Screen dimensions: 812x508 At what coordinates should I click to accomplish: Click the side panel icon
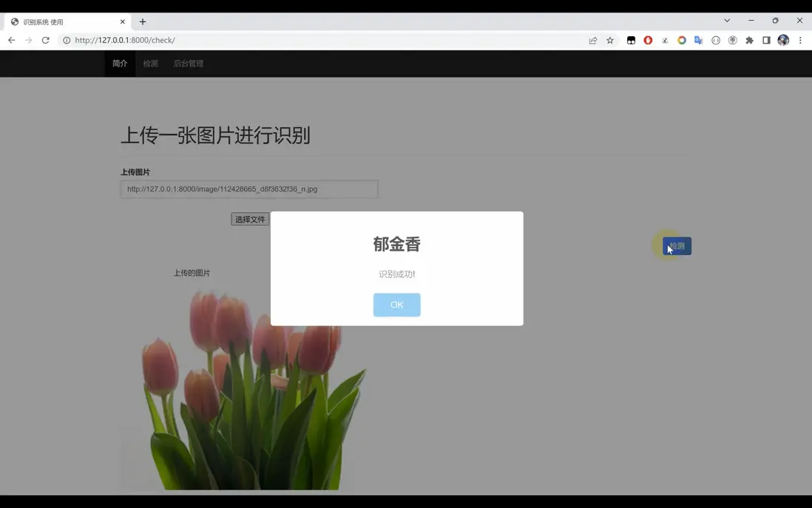pos(766,40)
